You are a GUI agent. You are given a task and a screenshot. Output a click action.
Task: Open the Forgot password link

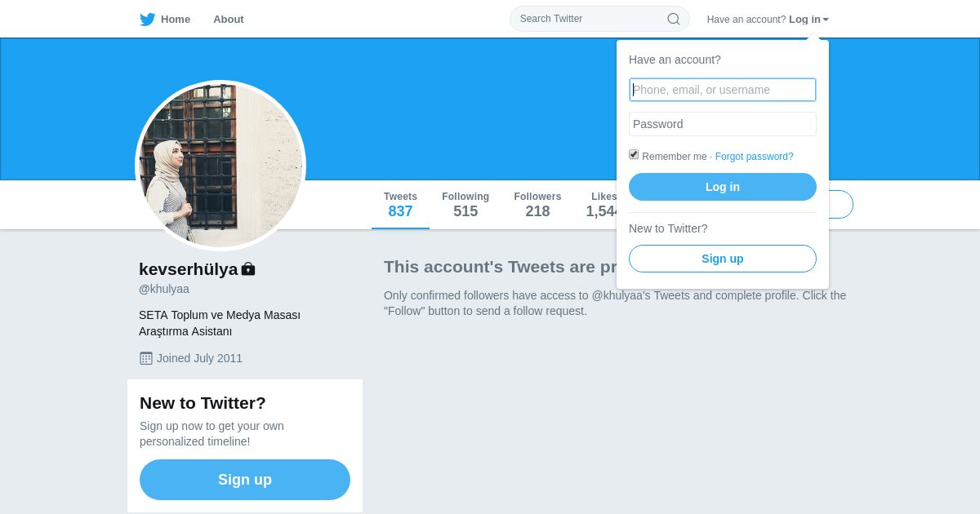point(754,157)
